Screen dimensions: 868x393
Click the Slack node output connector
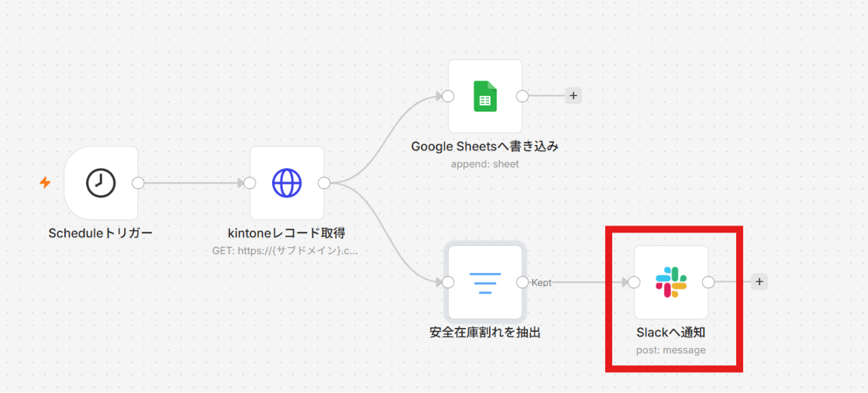click(x=708, y=282)
